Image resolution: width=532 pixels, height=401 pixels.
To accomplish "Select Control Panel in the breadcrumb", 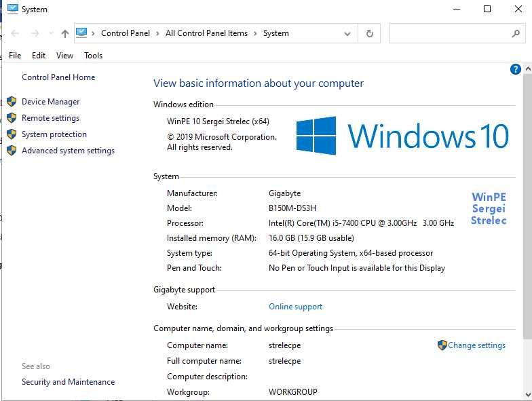I will (125, 33).
